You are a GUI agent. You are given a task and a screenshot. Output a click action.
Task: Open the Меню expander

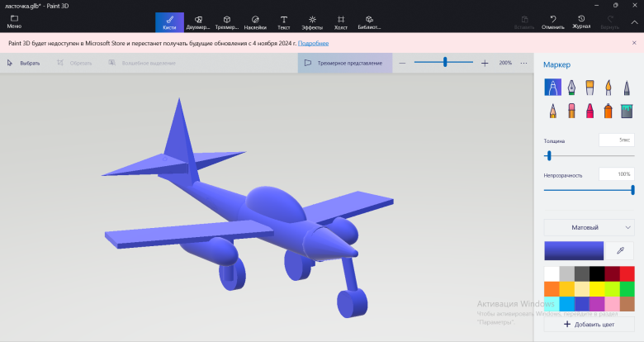pyautogui.click(x=14, y=21)
